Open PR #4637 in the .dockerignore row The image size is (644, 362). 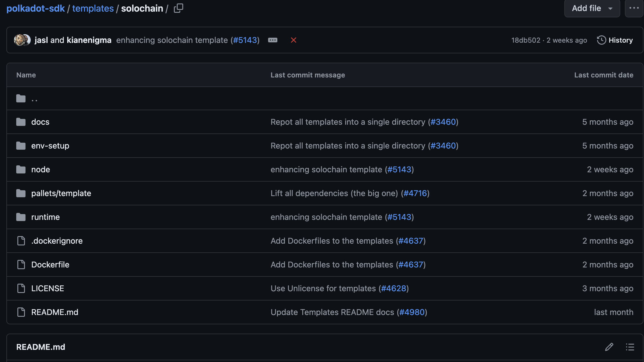point(411,241)
